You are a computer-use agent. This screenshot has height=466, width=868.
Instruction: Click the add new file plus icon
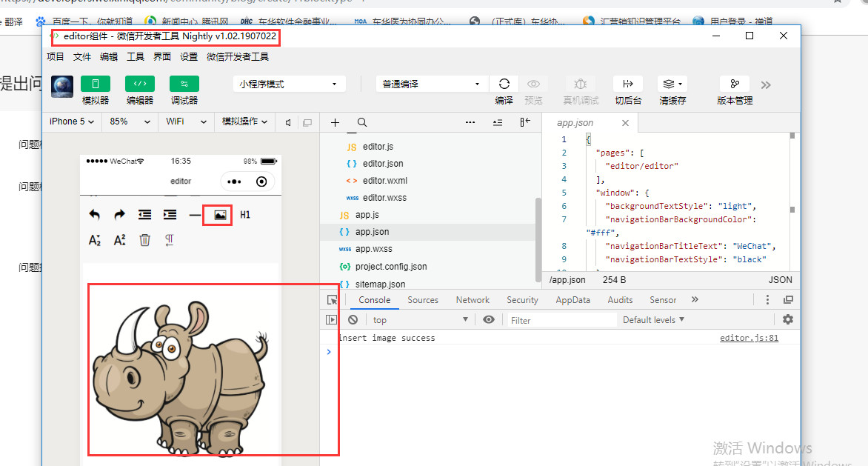click(335, 122)
